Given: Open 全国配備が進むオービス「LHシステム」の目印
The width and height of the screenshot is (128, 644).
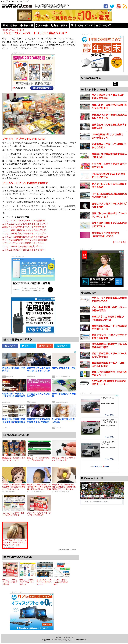Looking at the screenshot, I should coord(108,364).
